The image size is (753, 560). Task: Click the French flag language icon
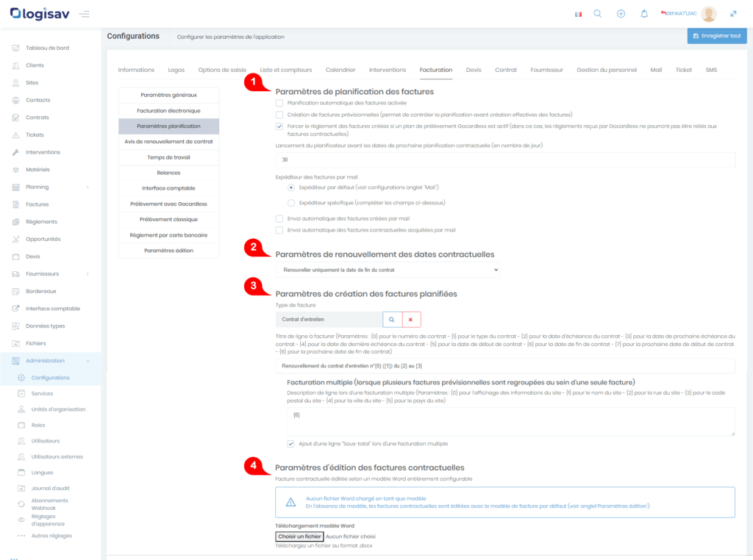pos(577,14)
